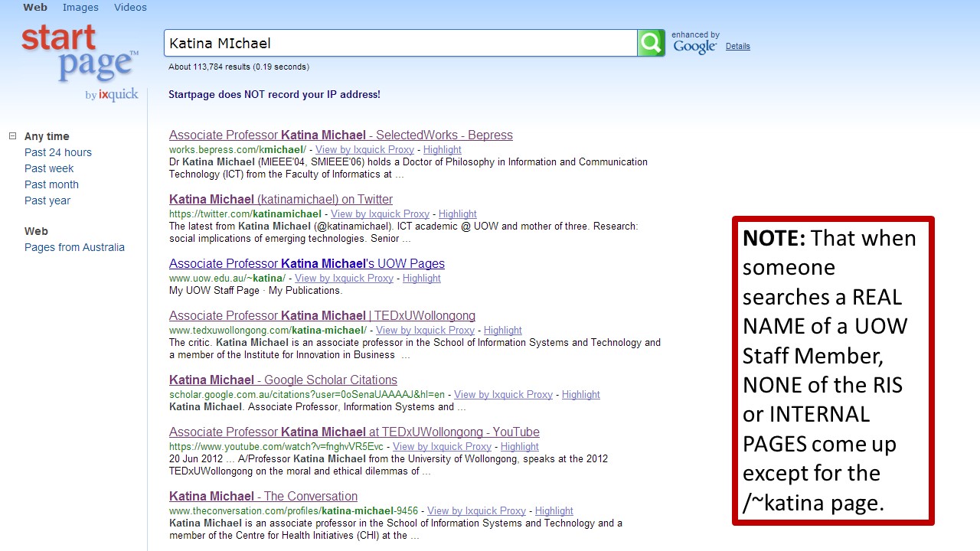Open the Startpage logo home link
Image resolution: width=980 pixels, height=551 pixels.
[80, 63]
